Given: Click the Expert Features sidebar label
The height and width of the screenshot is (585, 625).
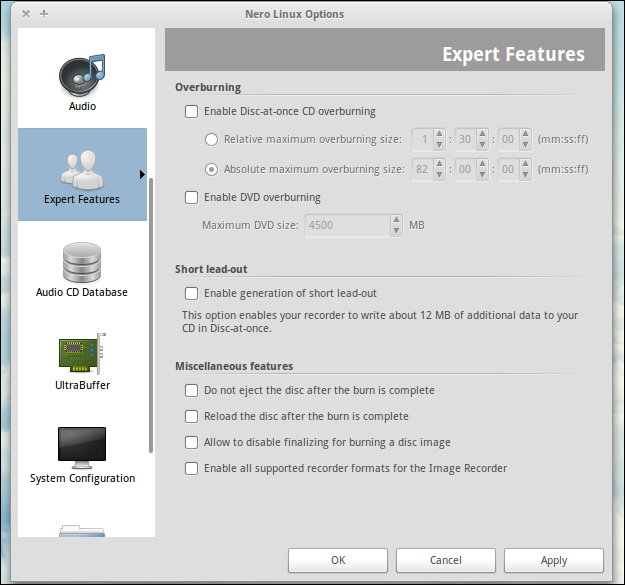Looking at the screenshot, I should click(x=82, y=199).
